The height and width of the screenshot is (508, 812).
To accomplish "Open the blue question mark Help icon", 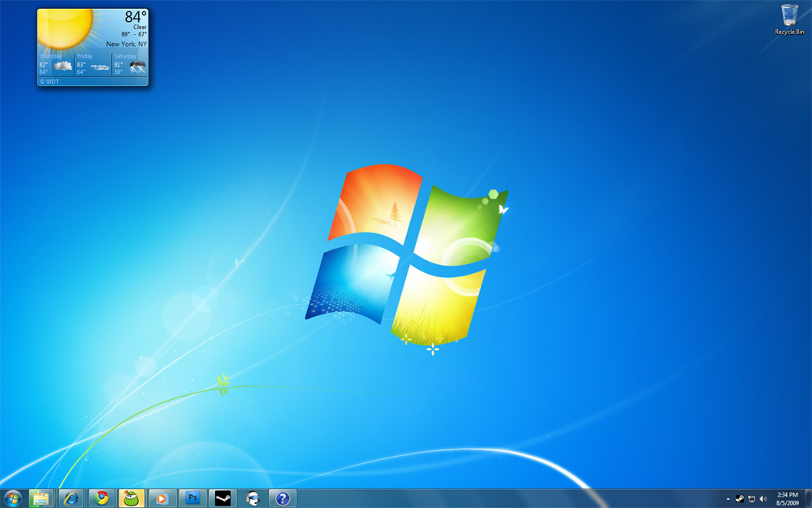I will tap(283, 498).
